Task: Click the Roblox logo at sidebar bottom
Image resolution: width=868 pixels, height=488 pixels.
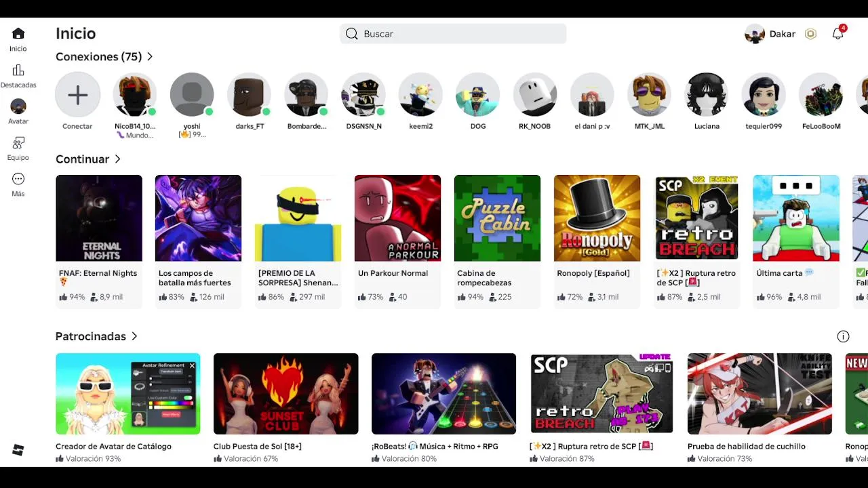Action: 18,450
